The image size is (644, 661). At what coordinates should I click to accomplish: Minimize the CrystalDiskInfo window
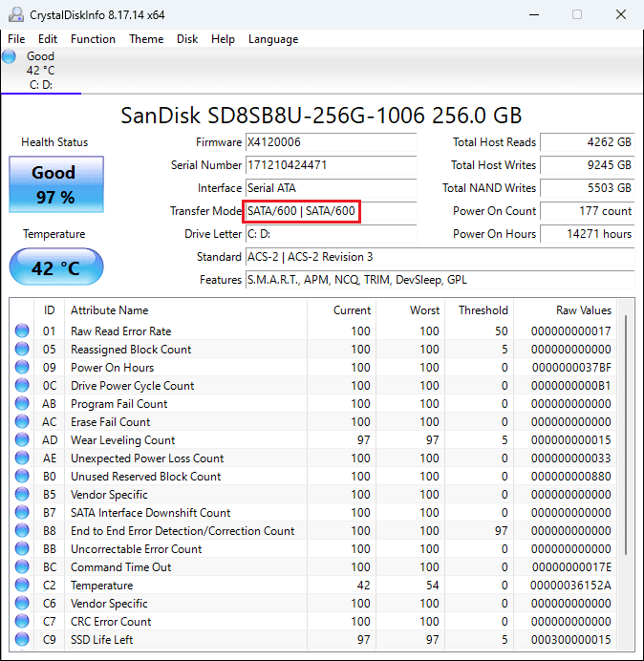534,14
